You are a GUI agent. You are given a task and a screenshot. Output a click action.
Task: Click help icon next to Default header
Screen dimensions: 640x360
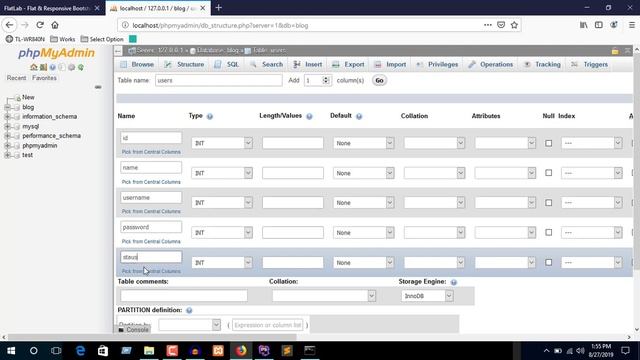click(x=359, y=116)
